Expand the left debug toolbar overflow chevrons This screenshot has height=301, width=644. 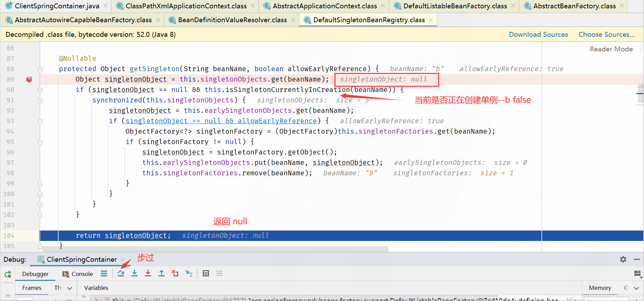click(x=8, y=295)
